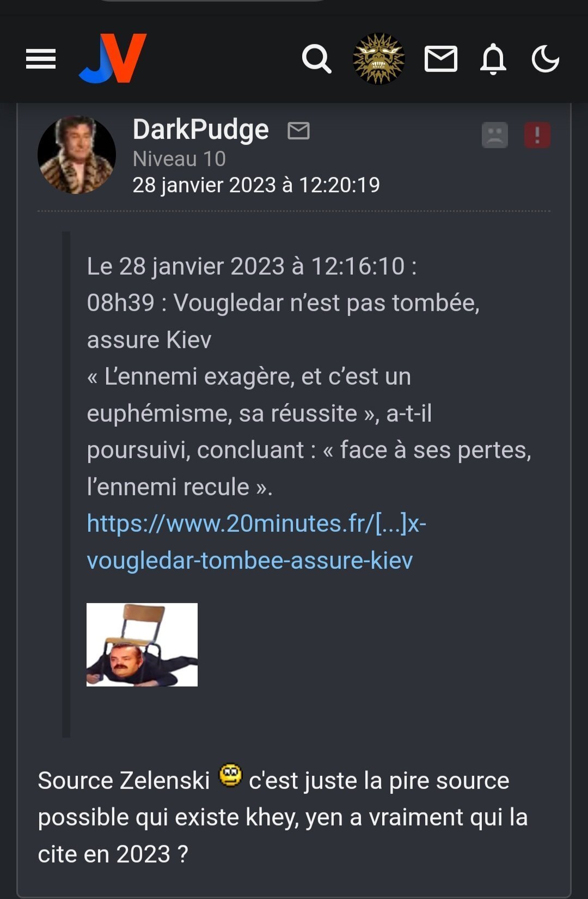Viewport: 588px width, 899px height.
Task: Go to the JV homepage logo
Action: [113, 58]
